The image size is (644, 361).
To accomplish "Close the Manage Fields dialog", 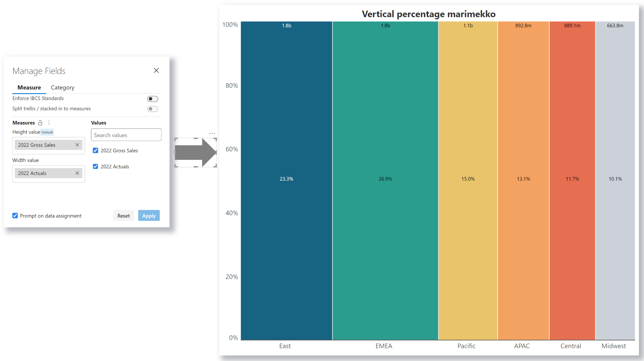I will [156, 71].
